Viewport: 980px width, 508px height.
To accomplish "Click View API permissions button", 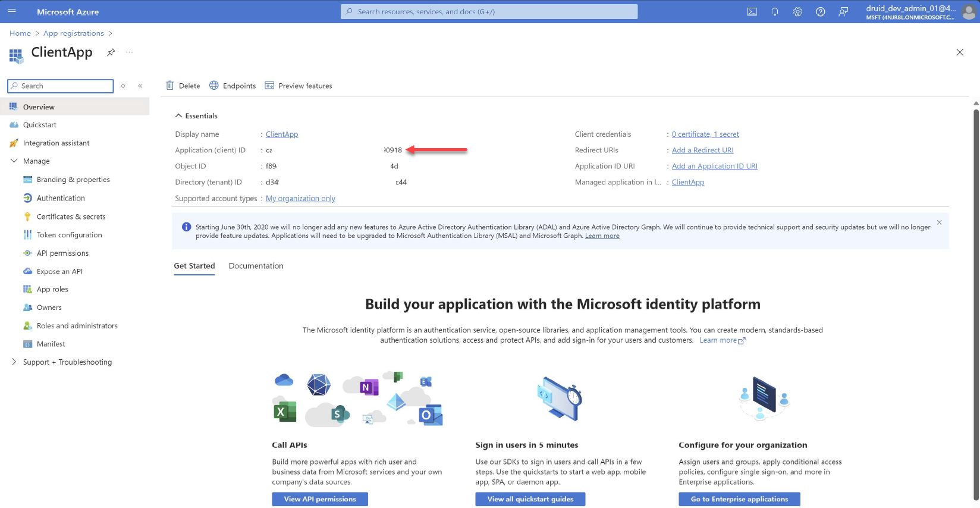I will [320, 499].
